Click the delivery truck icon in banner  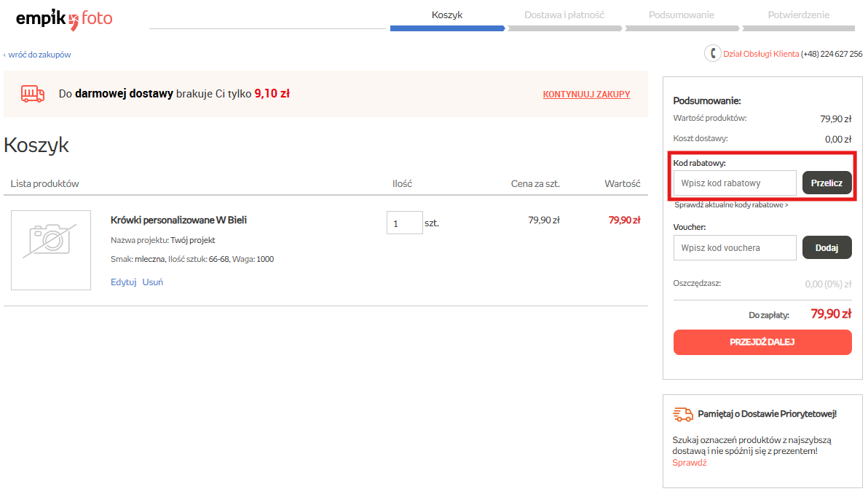32,94
